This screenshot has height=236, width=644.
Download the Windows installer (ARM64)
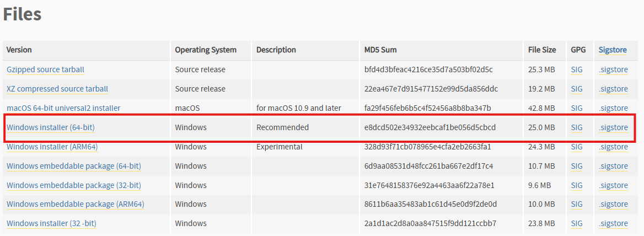pos(52,147)
